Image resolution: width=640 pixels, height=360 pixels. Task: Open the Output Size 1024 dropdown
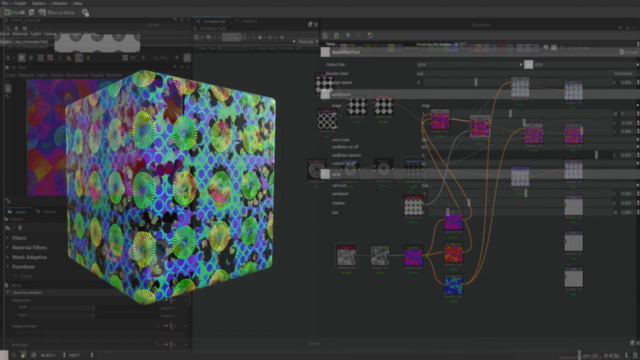tap(469, 64)
